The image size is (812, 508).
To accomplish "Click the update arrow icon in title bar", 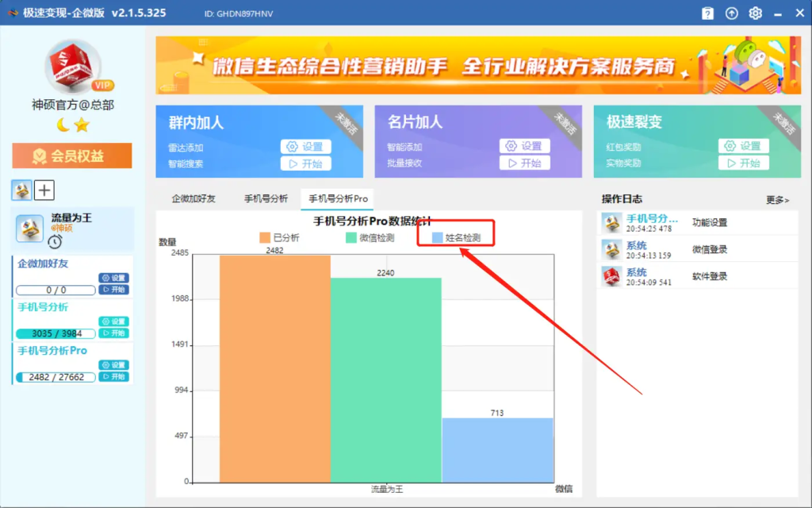I will (x=731, y=13).
